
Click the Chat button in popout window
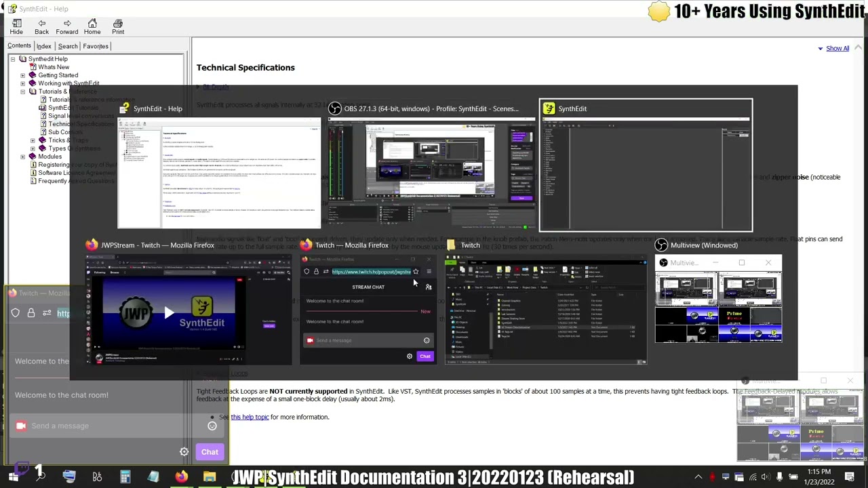(x=210, y=452)
